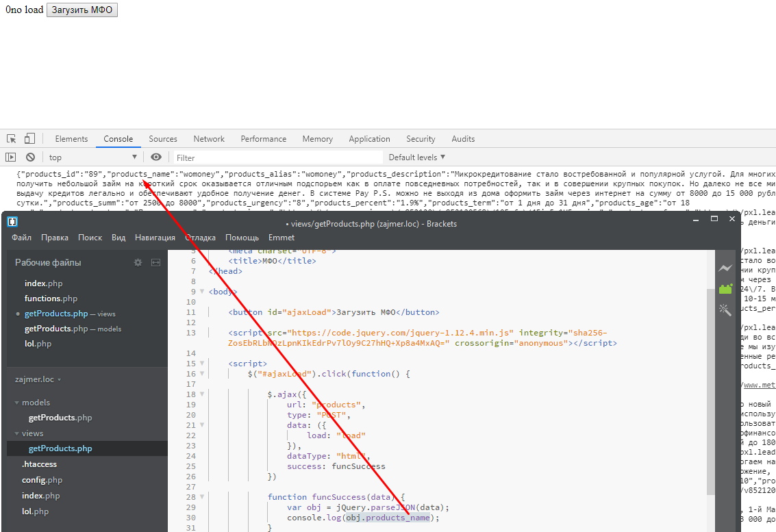Open index.php in the project tree
Screen dimensions: 776x532
pyautogui.click(x=40, y=496)
